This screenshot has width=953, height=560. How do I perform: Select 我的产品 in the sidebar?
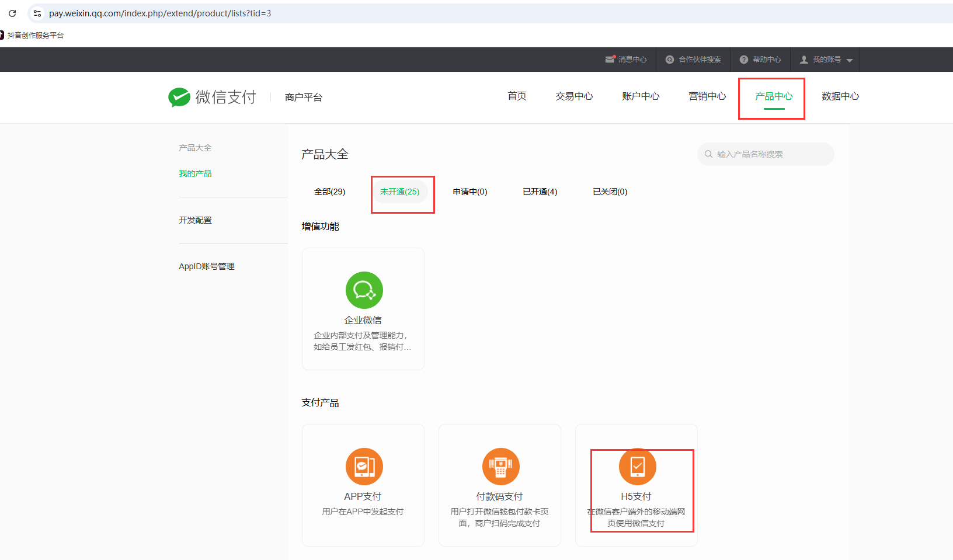click(x=195, y=173)
